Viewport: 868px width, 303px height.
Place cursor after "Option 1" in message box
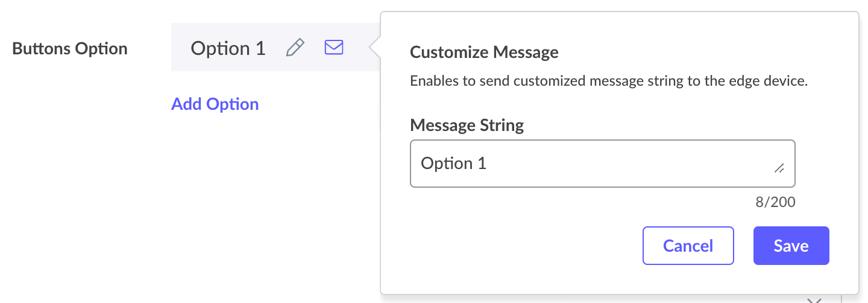pos(488,164)
